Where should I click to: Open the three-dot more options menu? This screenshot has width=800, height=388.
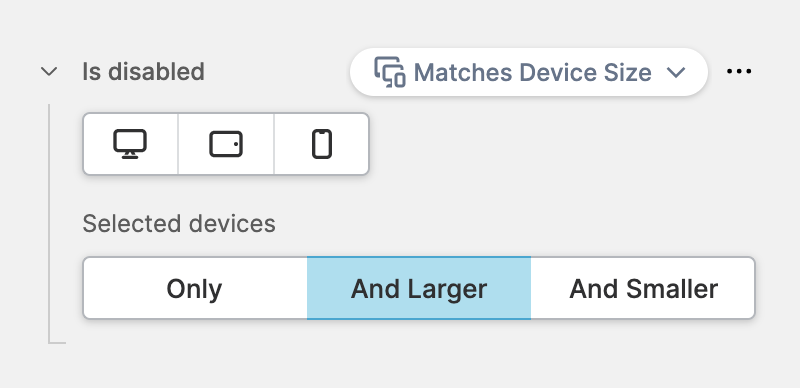[x=739, y=71]
